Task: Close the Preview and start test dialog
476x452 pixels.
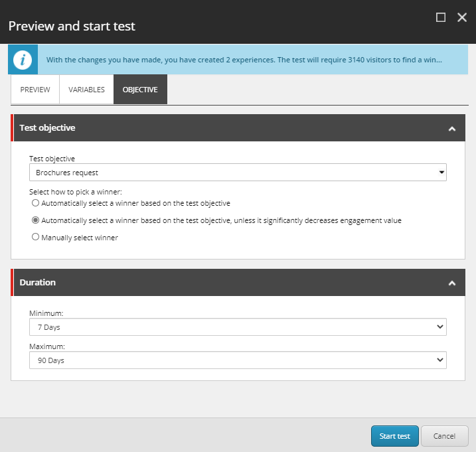Action: pos(462,17)
